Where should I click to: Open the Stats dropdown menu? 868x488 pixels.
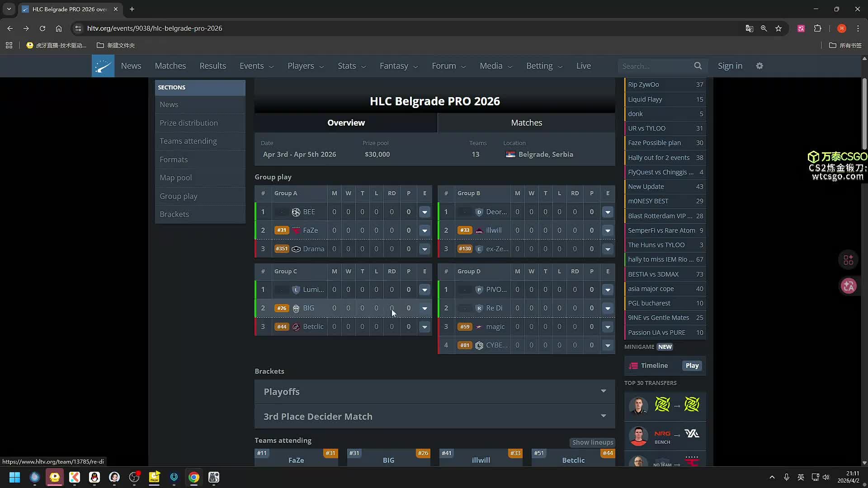click(x=351, y=66)
